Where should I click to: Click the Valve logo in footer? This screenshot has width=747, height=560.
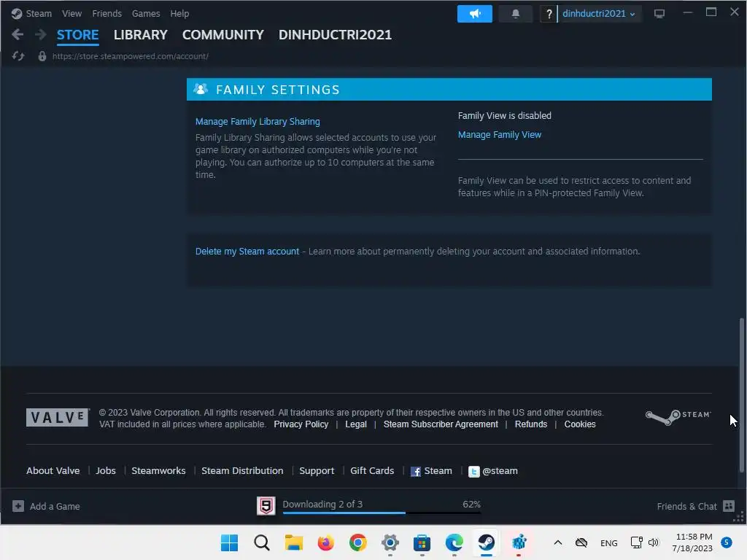pos(57,418)
